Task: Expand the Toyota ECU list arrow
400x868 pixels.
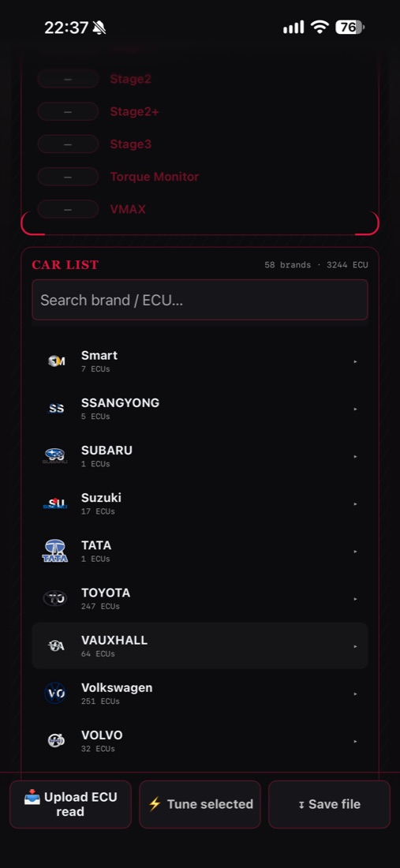Action: pyautogui.click(x=355, y=599)
